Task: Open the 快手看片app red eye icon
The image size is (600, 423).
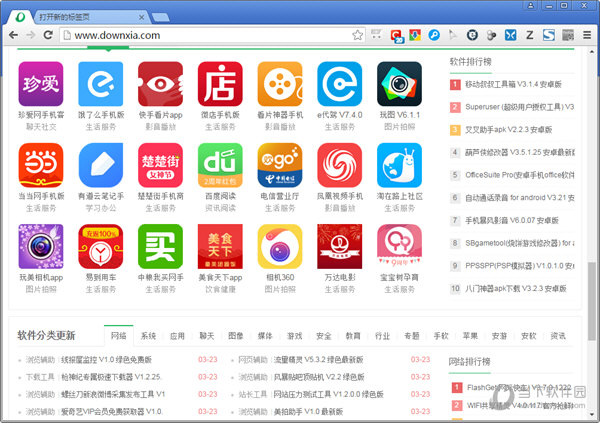Action: click(x=160, y=84)
